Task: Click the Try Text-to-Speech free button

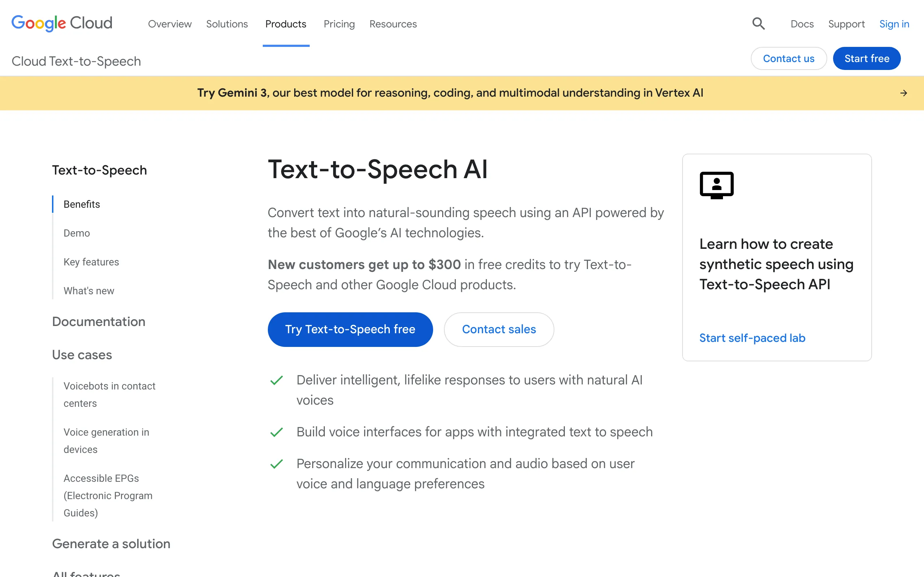Action: pos(350,329)
